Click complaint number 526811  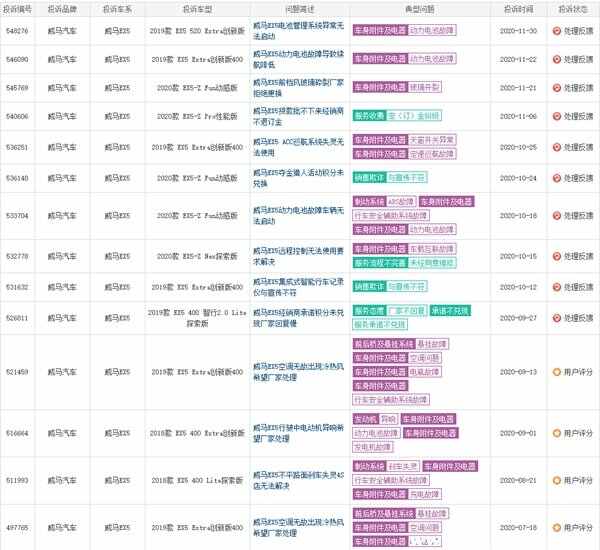point(17,318)
